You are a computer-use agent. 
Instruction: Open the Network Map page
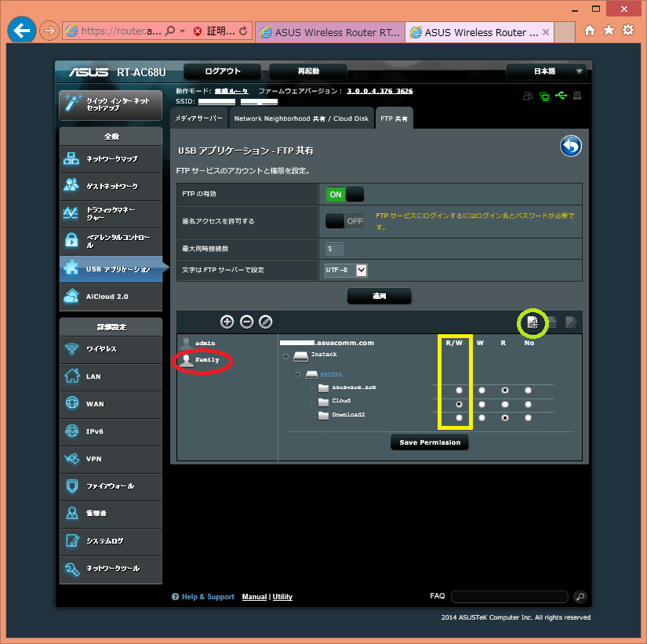[111, 159]
